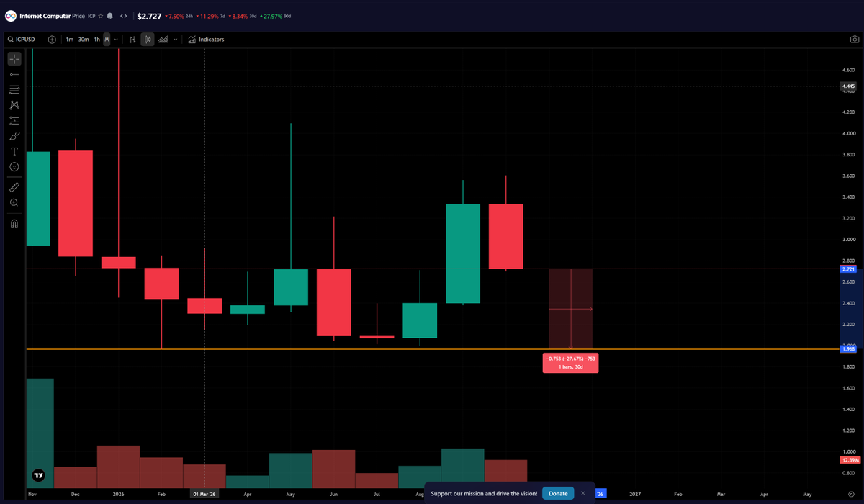Switch chart style to area
The height and width of the screenshot is (504, 864).
pyautogui.click(x=163, y=40)
